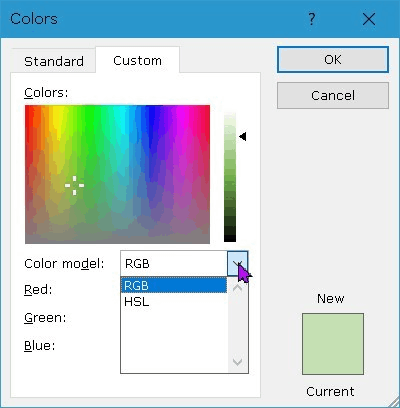The width and height of the screenshot is (400, 408).
Task: Click the Color model combo box field
Action: (174, 263)
